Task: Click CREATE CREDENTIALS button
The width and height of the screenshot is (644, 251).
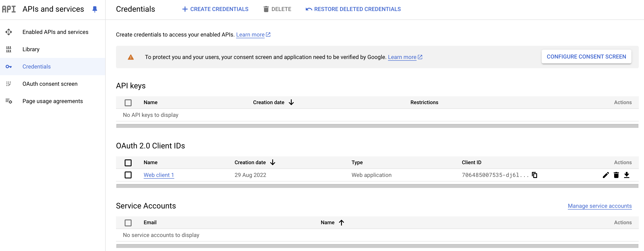Action: [x=215, y=9]
